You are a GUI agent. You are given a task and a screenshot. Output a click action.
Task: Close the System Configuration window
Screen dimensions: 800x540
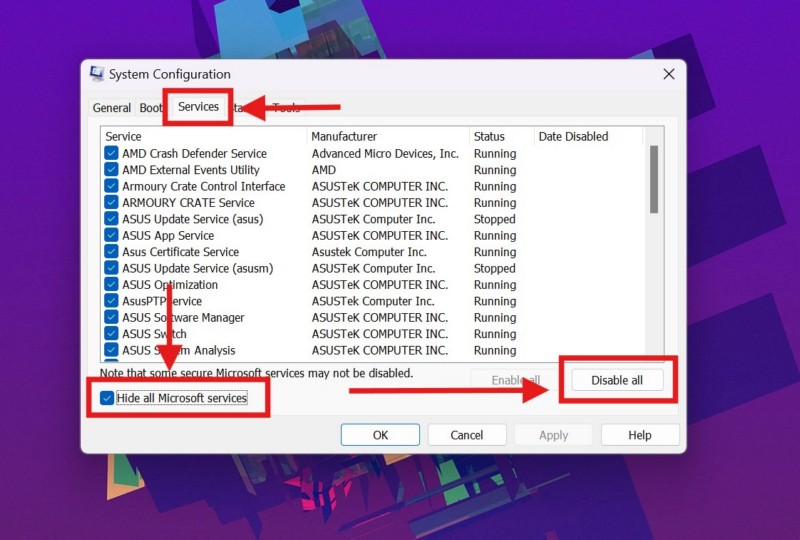pyautogui.click(x=669, y=74)
